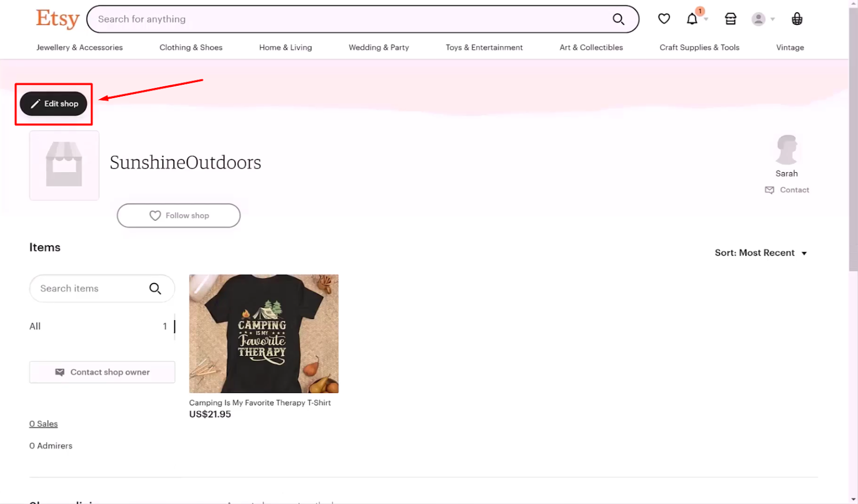Click Contact link under Sarah
Screen dimensions: 858x504
pyautogui.click(x=787, y=190)
